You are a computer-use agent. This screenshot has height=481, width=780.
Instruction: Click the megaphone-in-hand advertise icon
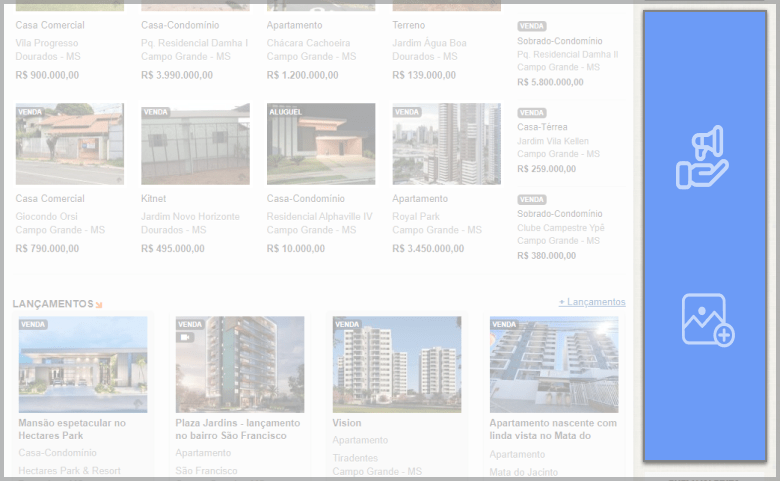click(x=702, y=157)
